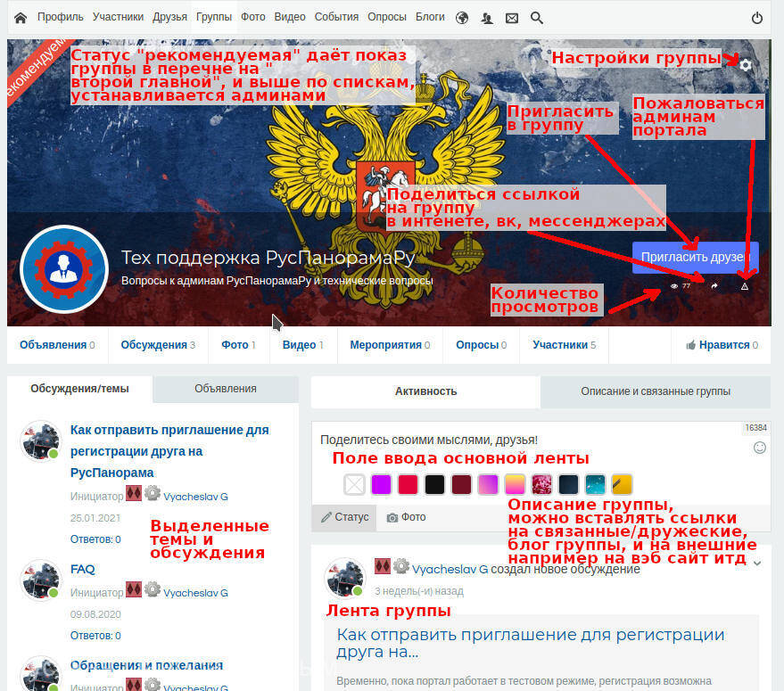The width and height of the screenshot is (784, 691).
Task: Click the share arrow icon
Action: (714, 286)
